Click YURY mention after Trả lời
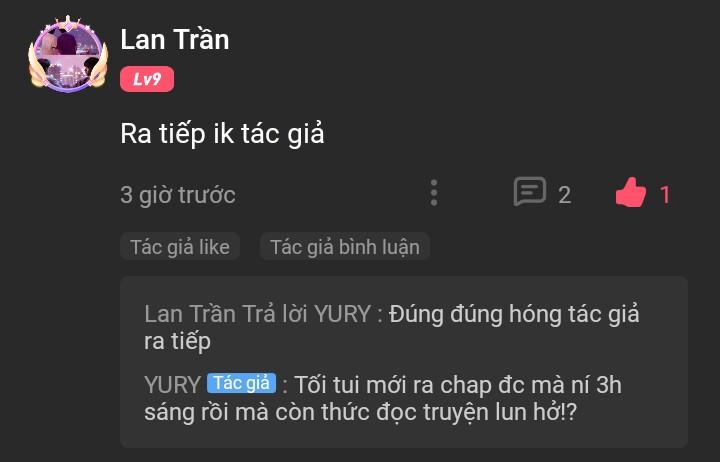This screenshot has width=720, height=462. point(343,314)
